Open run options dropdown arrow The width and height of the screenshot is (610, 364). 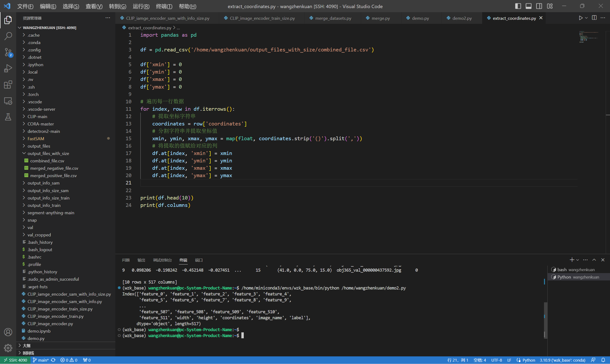586,18
